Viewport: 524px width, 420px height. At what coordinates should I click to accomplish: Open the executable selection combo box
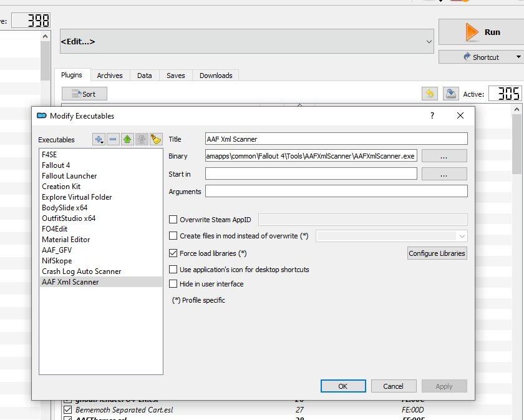[429, 41]
